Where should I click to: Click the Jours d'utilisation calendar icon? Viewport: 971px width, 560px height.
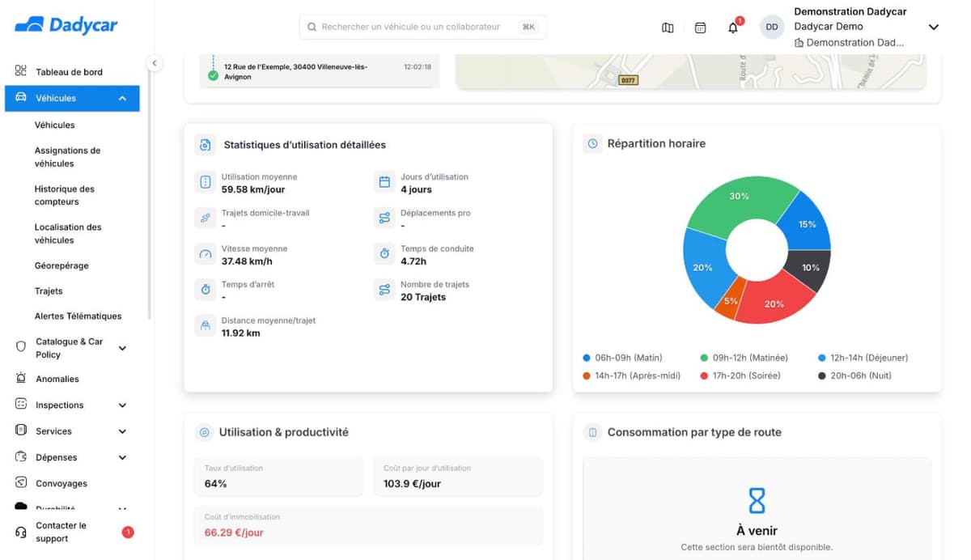pos(384,182)
